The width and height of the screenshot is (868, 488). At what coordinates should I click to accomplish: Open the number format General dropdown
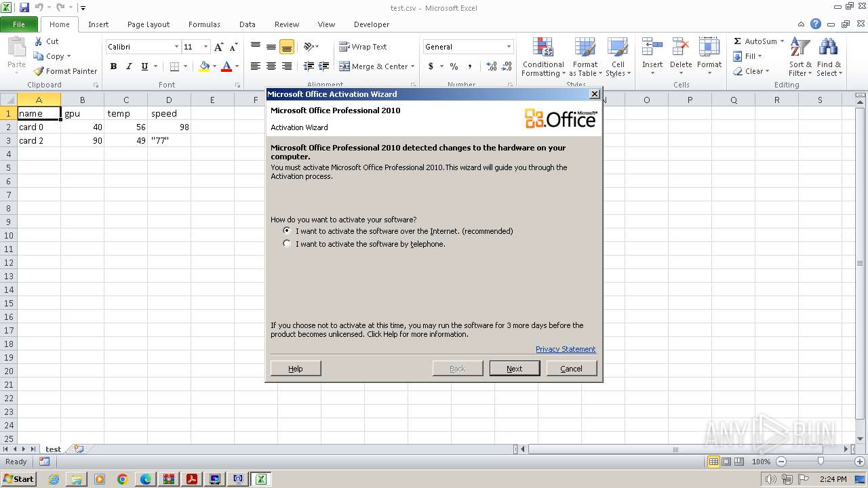[x=509, y=47]
